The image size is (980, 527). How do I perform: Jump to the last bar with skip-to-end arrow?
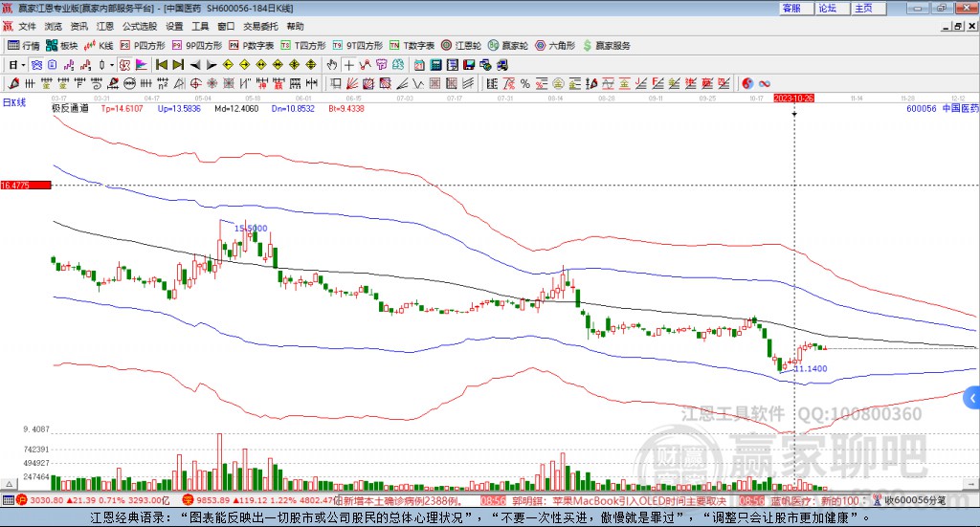[178, 65]
